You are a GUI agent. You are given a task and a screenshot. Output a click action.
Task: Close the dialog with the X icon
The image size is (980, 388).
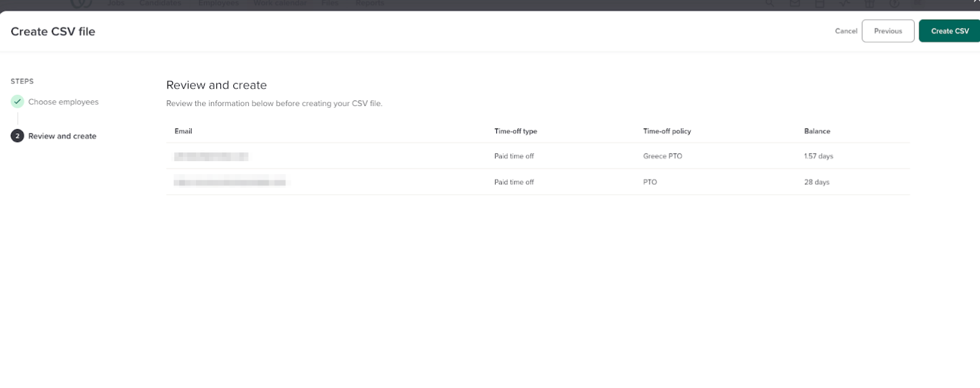976,2
